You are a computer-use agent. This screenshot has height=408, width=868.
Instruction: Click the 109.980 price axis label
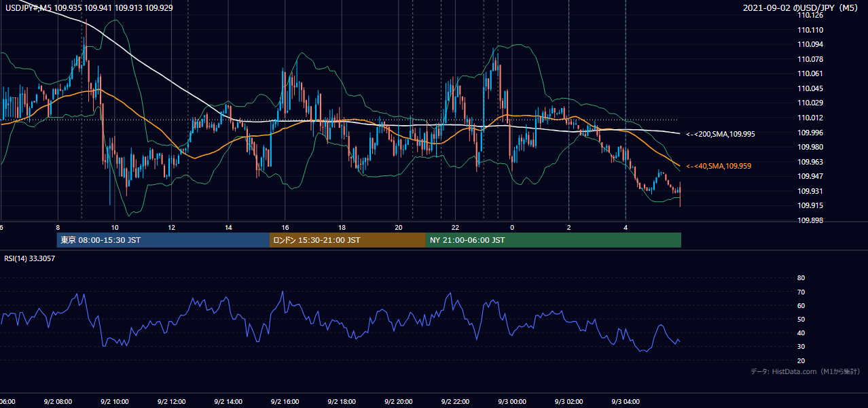(811, 148)
